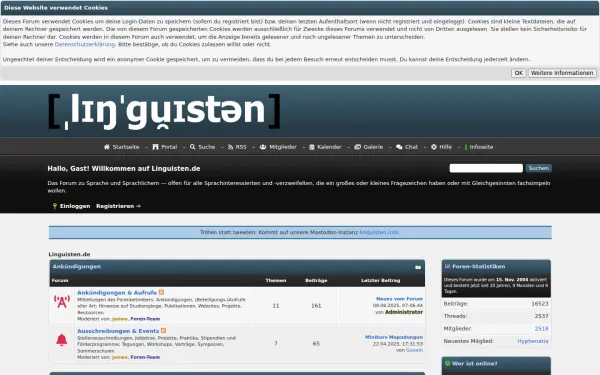Open the linguisten.info Mastodon link
The image size is (600, 375).
(x=379, y=232)
